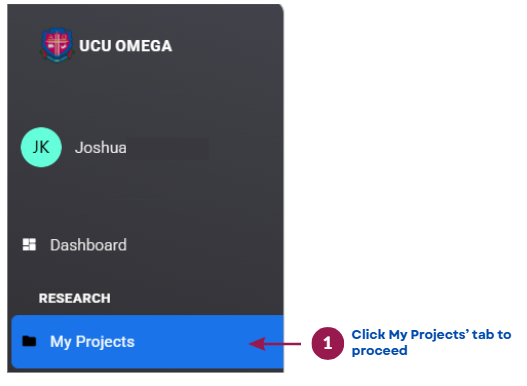This screenshot has width=527, height=386.
Task: Click the word OMEGA in the header
Action: point(144,46)
